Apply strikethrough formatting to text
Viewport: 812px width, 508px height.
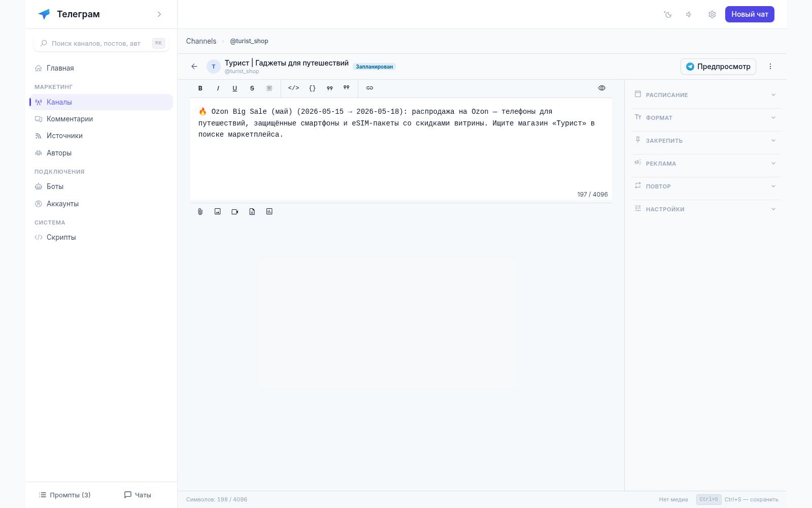click(252, 88)
